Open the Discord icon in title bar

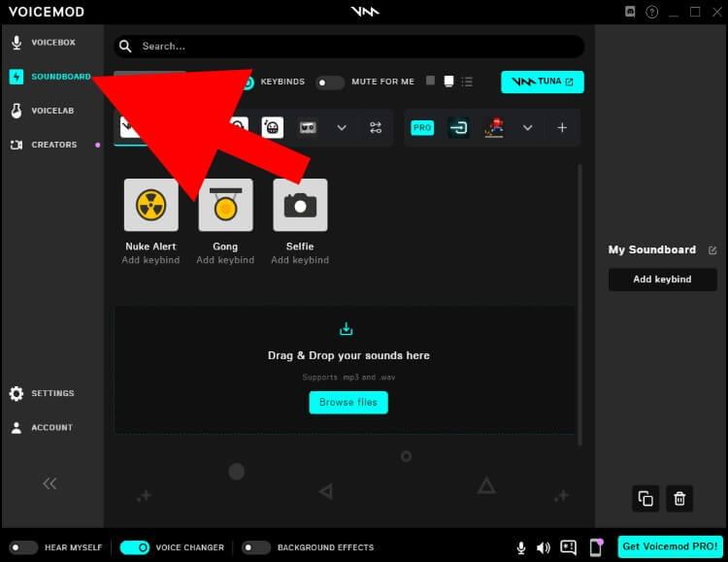(x=630, y=12)
